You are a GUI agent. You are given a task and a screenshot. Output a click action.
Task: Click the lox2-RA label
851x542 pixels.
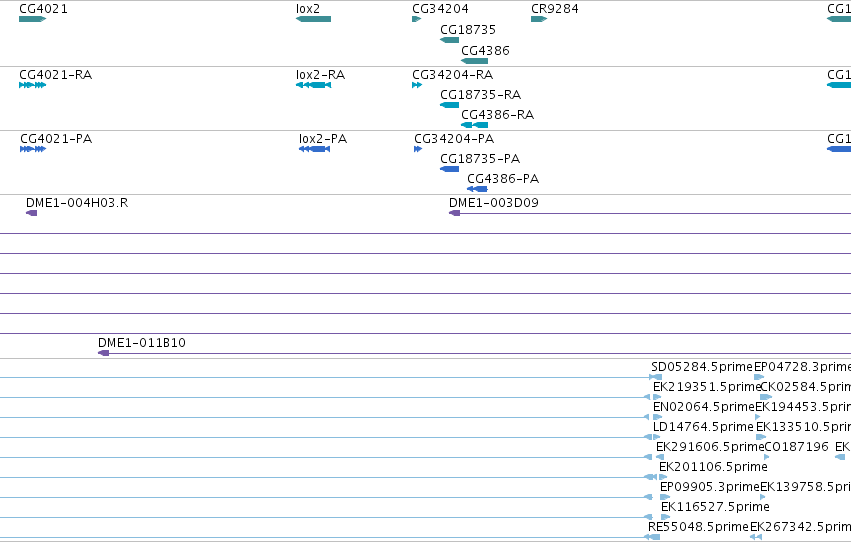point(320,74)
